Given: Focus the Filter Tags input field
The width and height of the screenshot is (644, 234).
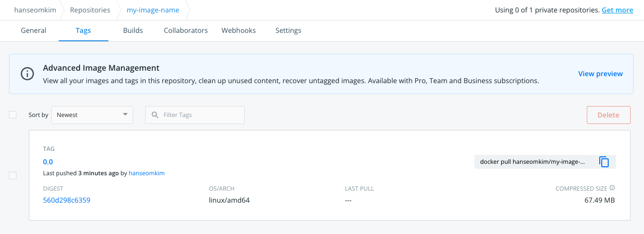Looking at the screenshot, I should [195, 115].
